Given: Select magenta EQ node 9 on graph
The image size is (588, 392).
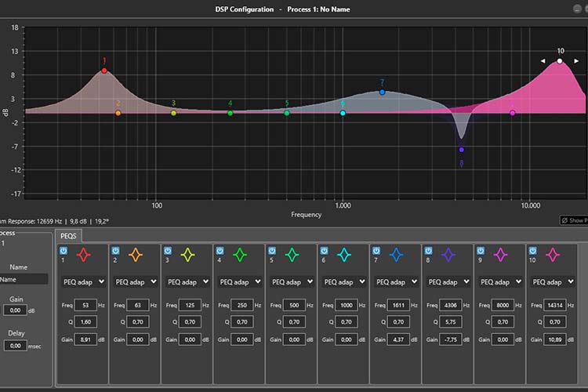Looking at the screenshot, I should pyautogui.click(x=513, y=113).
